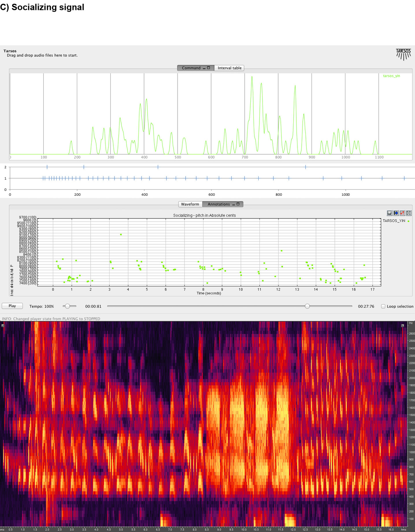Enable the Loop selection checkbox

pos(383,306)
